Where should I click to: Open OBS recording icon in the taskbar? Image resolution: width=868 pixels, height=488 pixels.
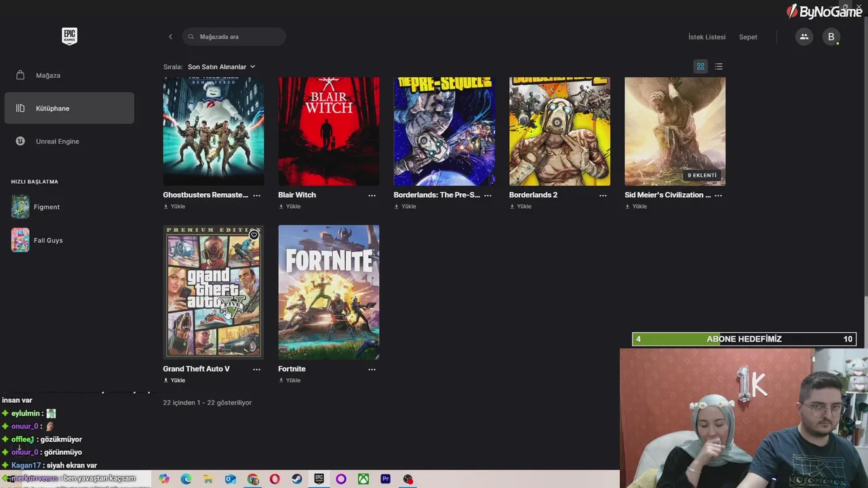(408, 479)
